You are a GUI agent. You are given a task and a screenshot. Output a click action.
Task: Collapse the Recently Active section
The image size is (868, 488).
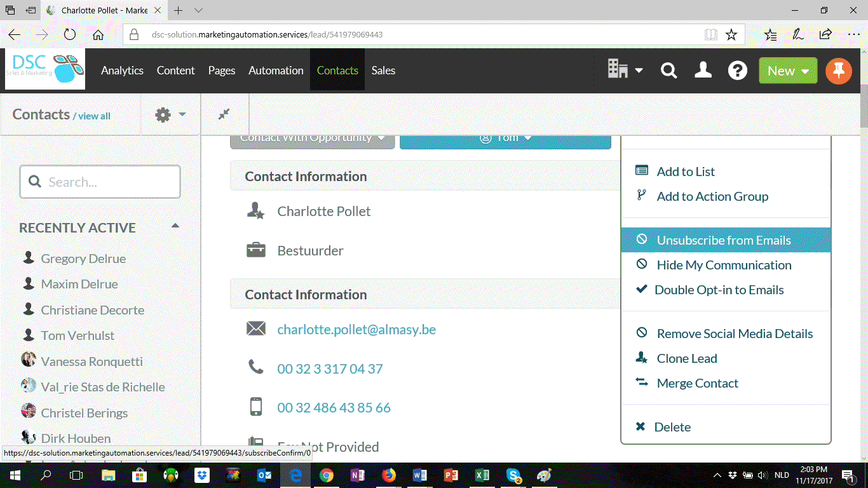[x=174, y=225]
